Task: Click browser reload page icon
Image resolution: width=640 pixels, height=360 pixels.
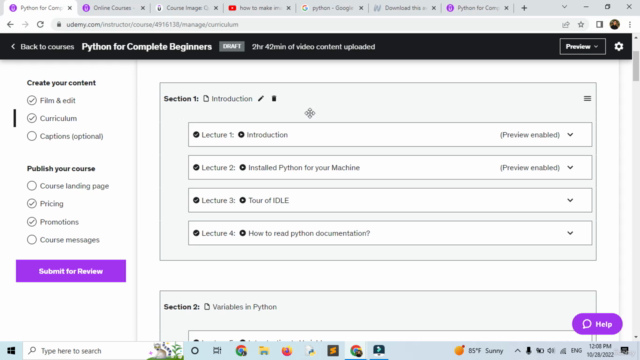Action: 40,24
